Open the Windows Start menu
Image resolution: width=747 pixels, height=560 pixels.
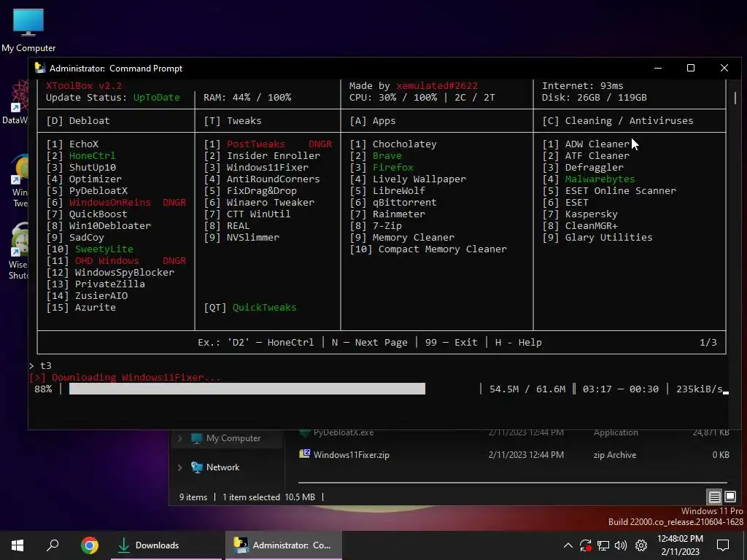[x=18, y=545]
